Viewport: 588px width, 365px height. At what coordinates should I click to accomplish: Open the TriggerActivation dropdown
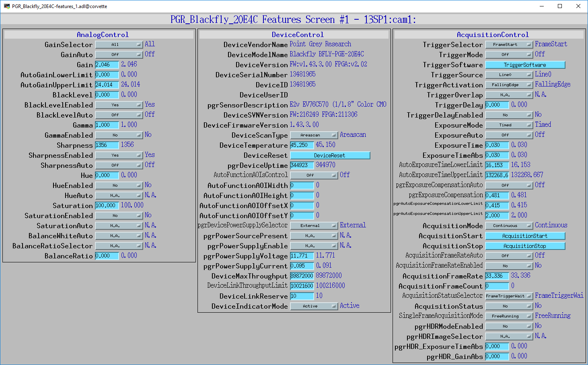[509, 85]
